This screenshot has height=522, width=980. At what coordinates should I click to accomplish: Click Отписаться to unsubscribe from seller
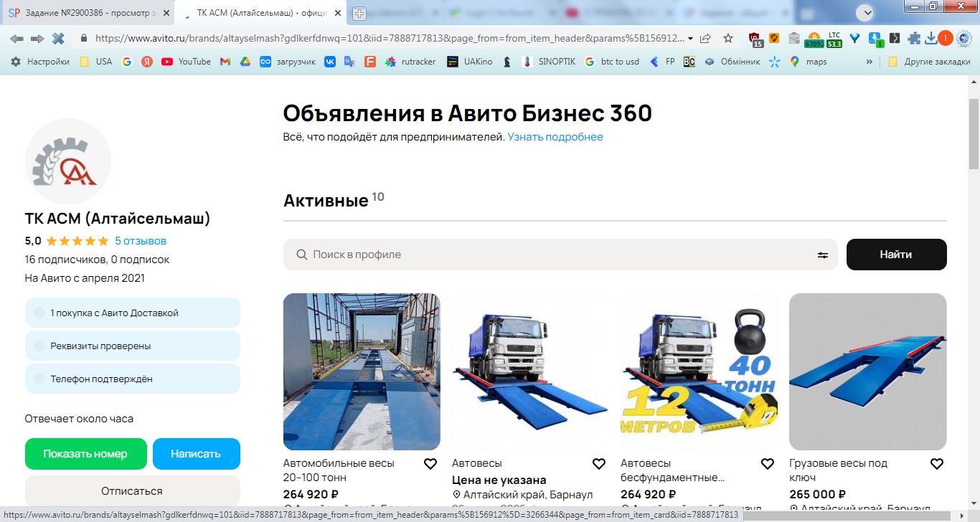coord(132,491)
